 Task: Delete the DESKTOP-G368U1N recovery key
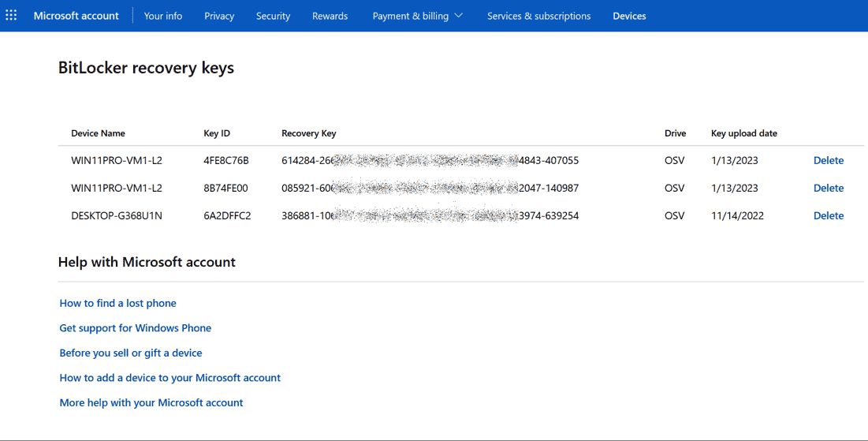(x=828, y=216)
